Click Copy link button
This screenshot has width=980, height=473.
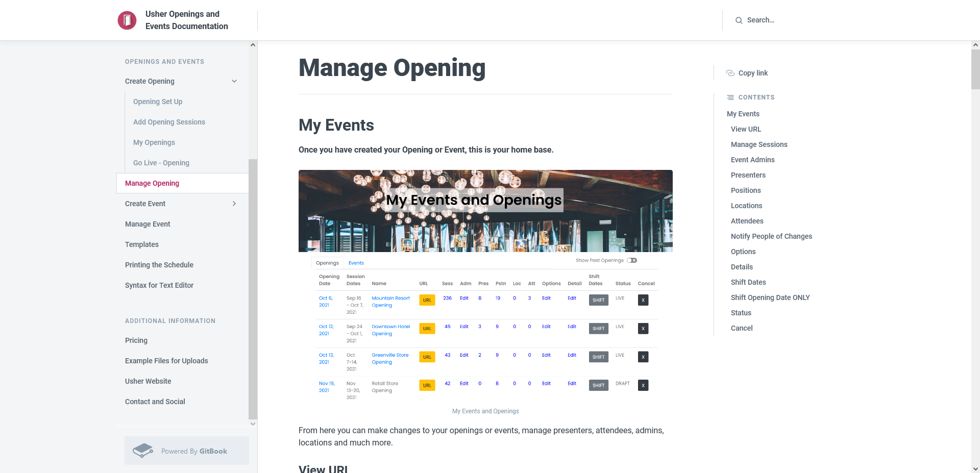click(747, 73)
